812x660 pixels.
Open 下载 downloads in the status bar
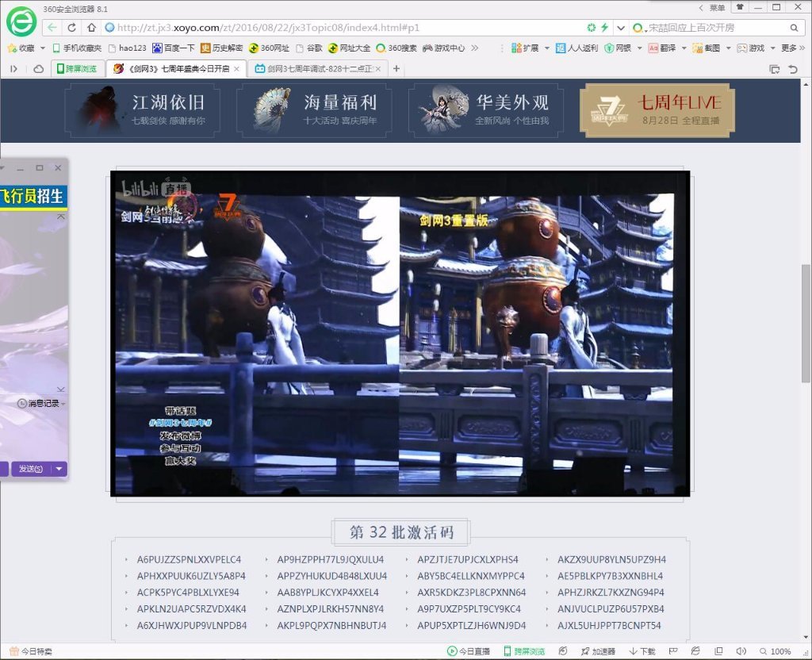point(642,651)
